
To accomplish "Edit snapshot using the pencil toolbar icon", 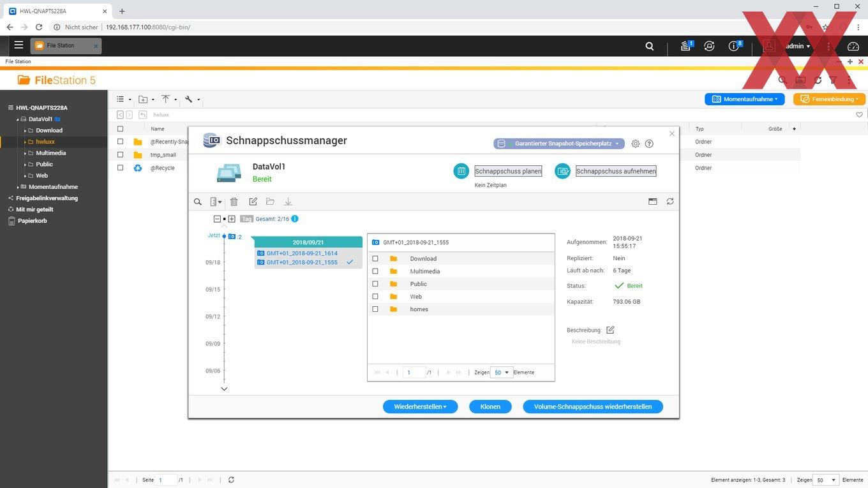I will 253,202.
